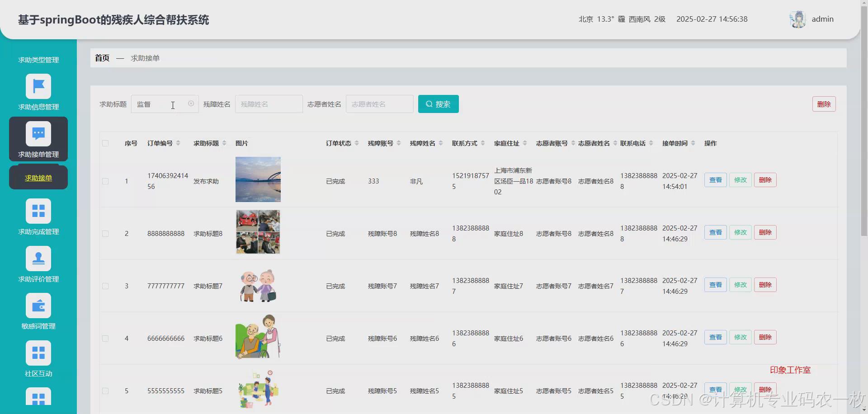This screenshot has width=868, height=414.
Task: Select the 求助信息管理 flag icon in sidebar
Action: click(38, 86)
